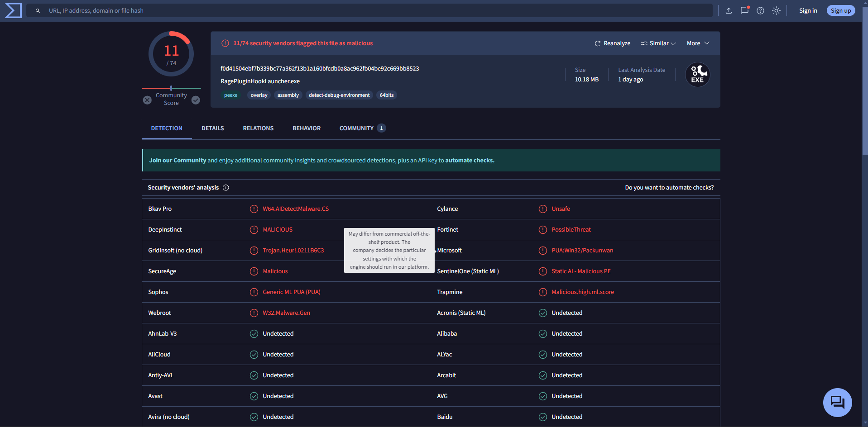
Task: Click the checkmark icon in Avast row
Action: [x=254, y=396]
